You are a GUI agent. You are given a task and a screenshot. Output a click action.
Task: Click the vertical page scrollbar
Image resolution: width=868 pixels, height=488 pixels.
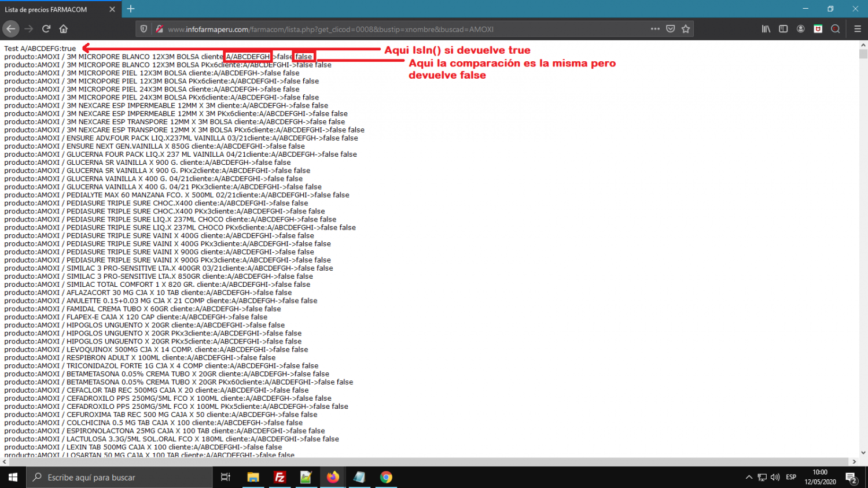click(x=863, y=231)
